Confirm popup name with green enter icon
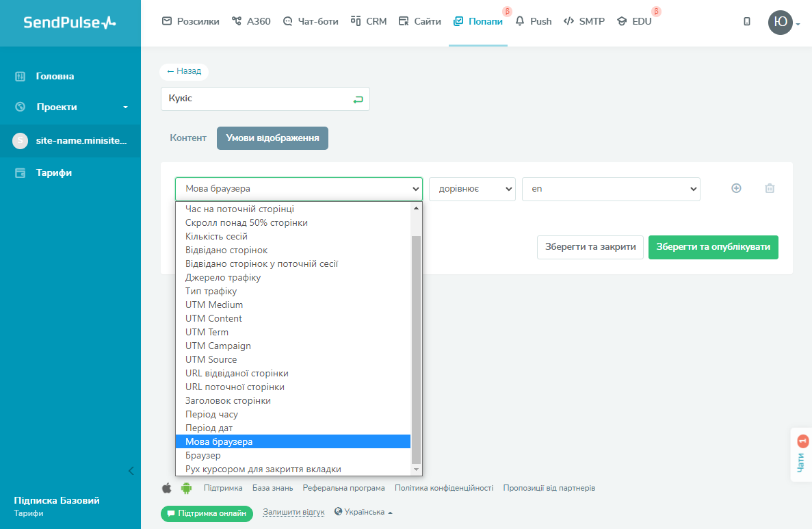Image resolution: width=812 pixels, height=529 pixels. tap(358, 99)
